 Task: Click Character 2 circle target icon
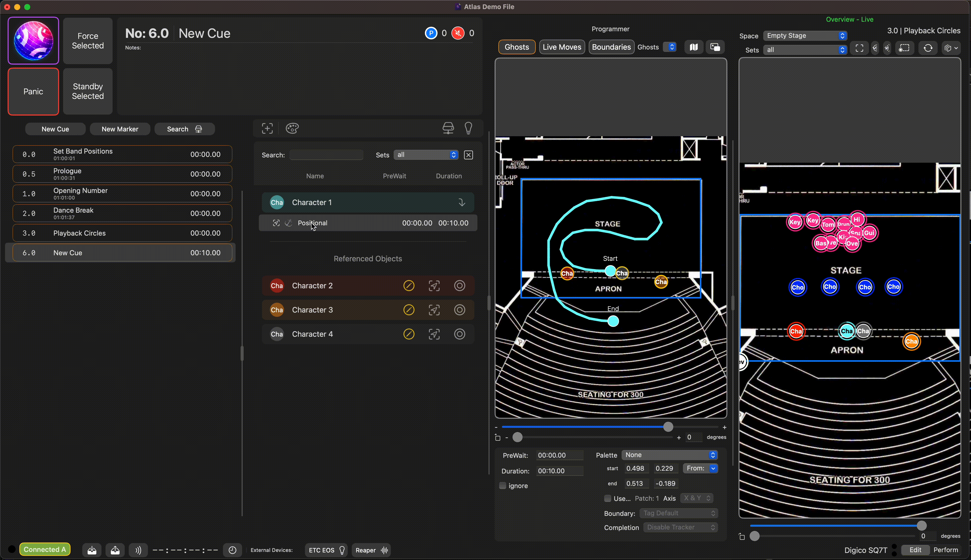459,286
